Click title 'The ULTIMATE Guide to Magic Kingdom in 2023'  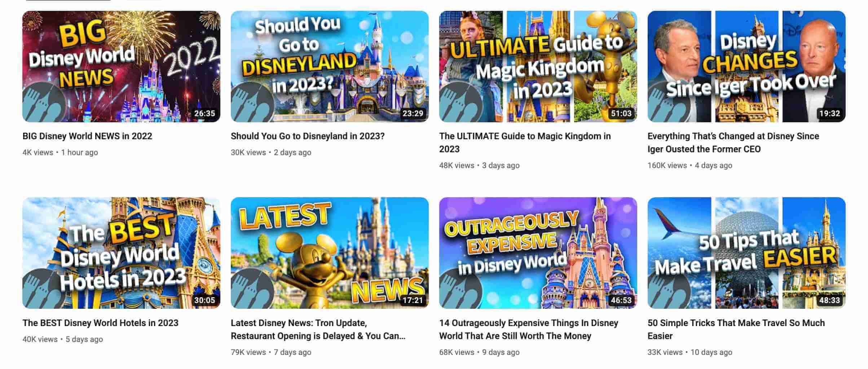[525, 142]
